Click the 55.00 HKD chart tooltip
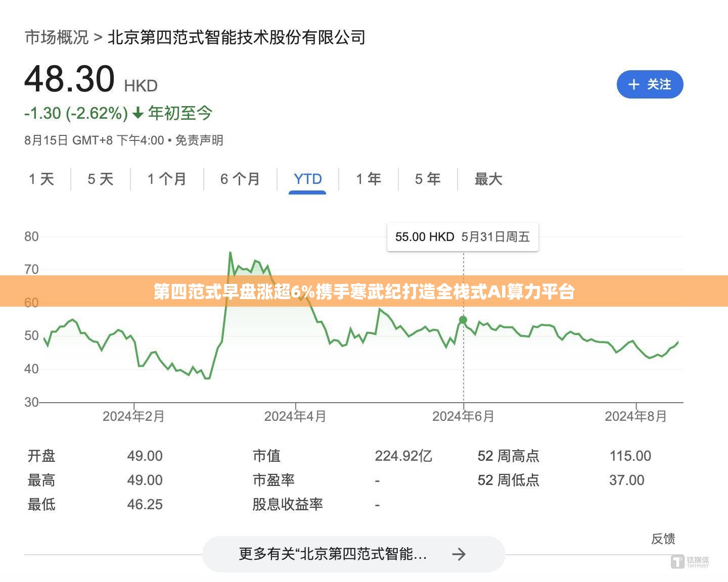728x582 pixels. click(x=463, y=237)
